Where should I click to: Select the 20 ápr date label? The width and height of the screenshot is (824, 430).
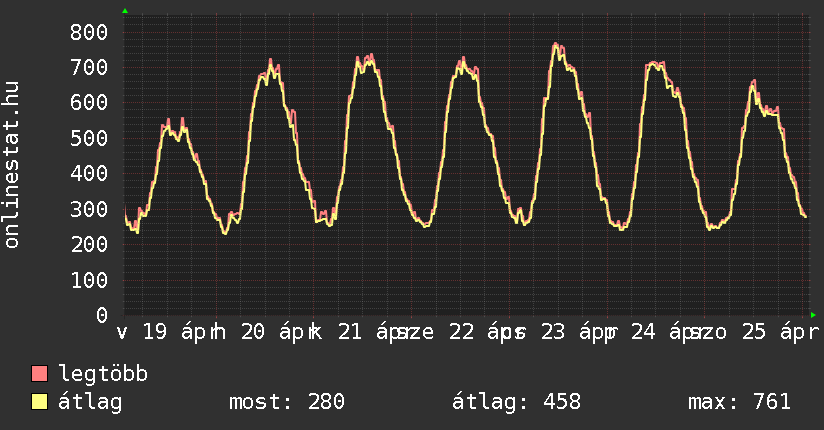click(x=273, y=332)
